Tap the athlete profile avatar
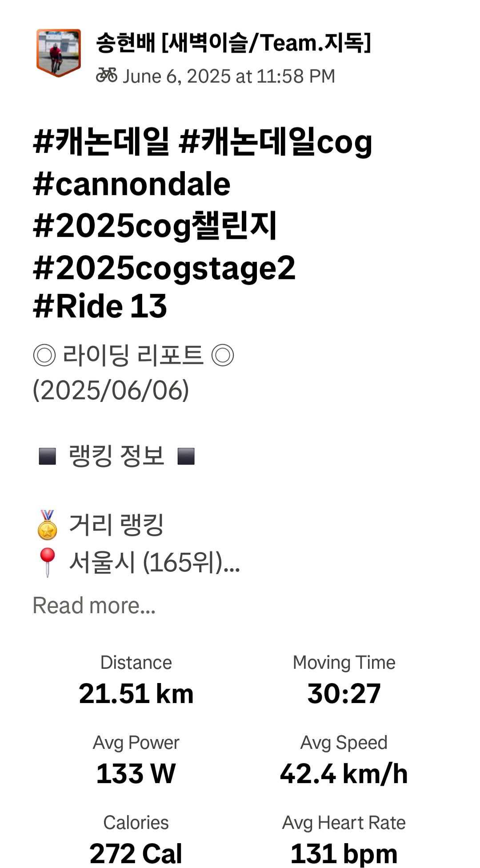Image resolution: width=480 pixels, height=868 pixels. 58,53
